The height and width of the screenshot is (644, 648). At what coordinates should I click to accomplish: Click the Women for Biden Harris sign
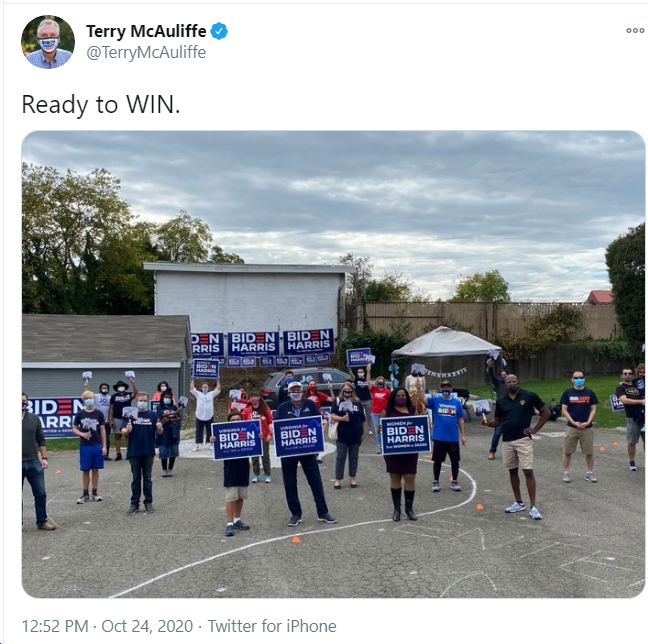coord(405,435)
